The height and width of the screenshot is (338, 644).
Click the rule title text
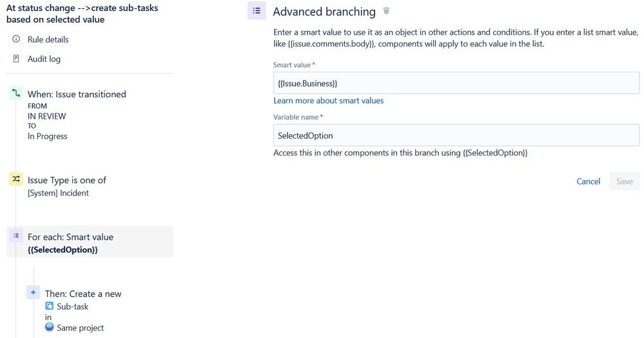click(x=82, y=14)
